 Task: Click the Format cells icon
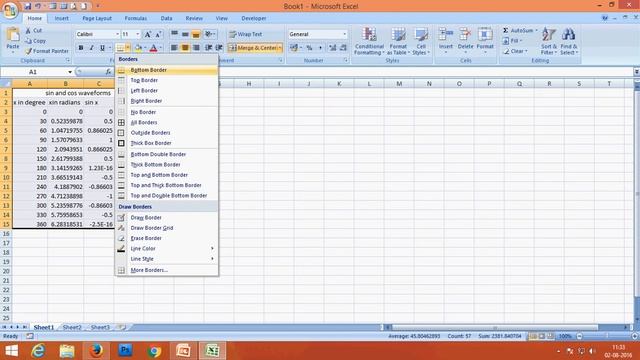coord(485,34)
